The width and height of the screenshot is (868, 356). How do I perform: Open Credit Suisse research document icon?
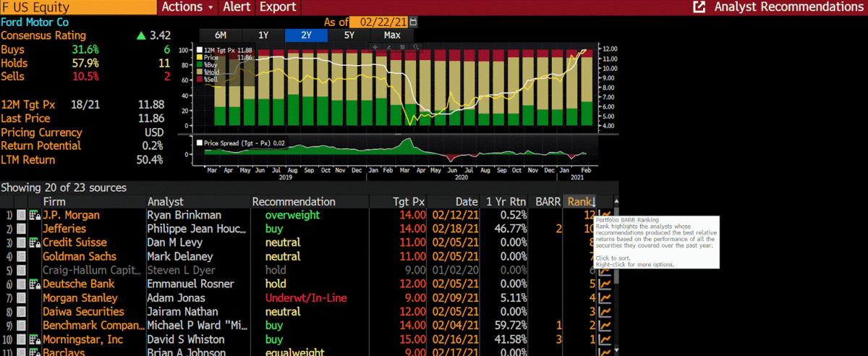[21, 243]
